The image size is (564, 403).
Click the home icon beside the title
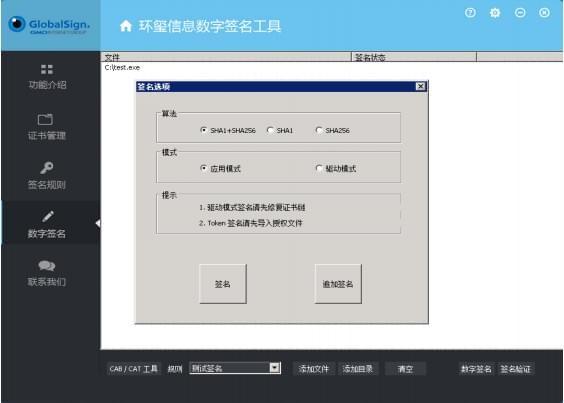click(126, 26)
